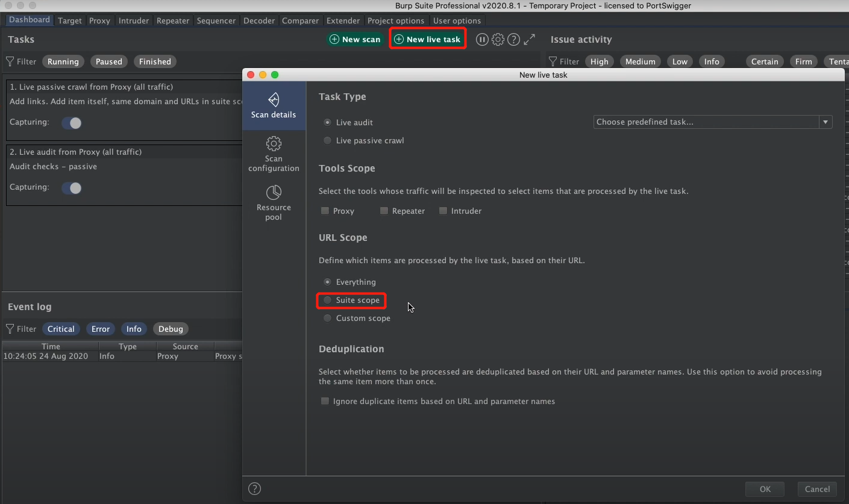Go to the Project options tab
The image size is (849, 504).
[x=396, y=20]
